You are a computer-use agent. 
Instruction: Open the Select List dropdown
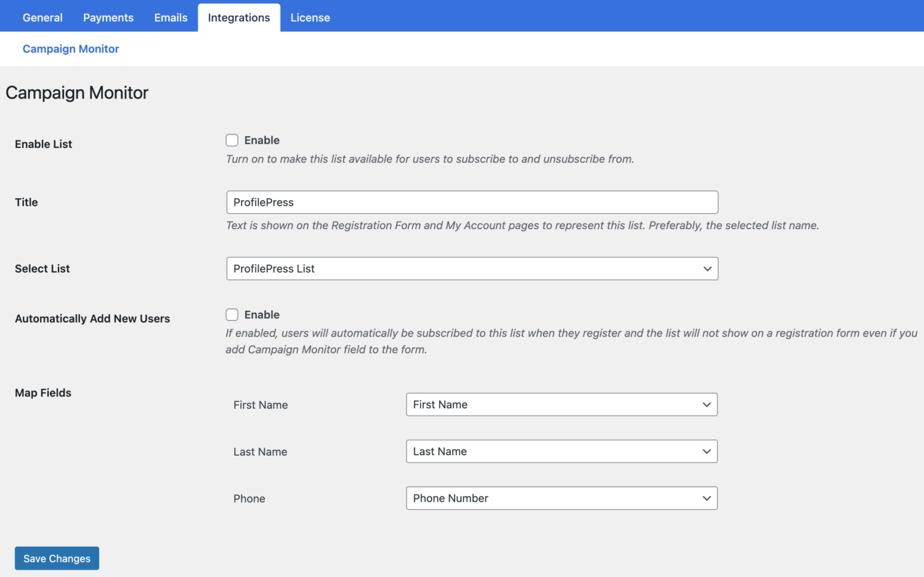(472, 268)
